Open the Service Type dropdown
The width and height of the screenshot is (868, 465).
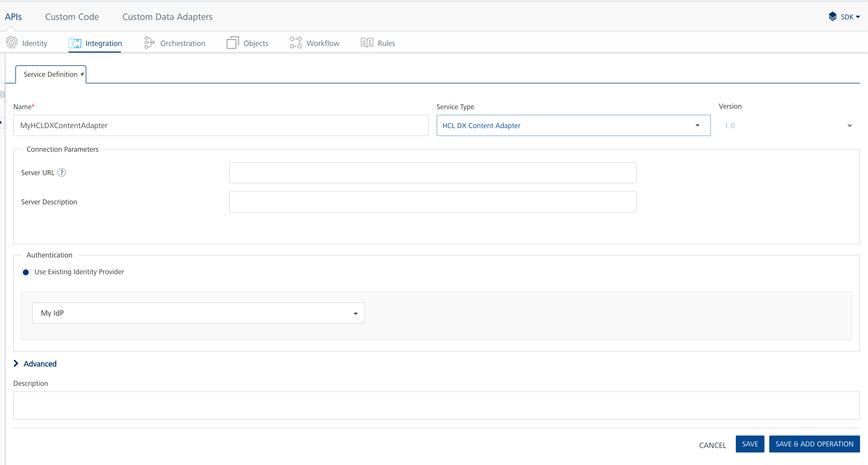point(697,125)
